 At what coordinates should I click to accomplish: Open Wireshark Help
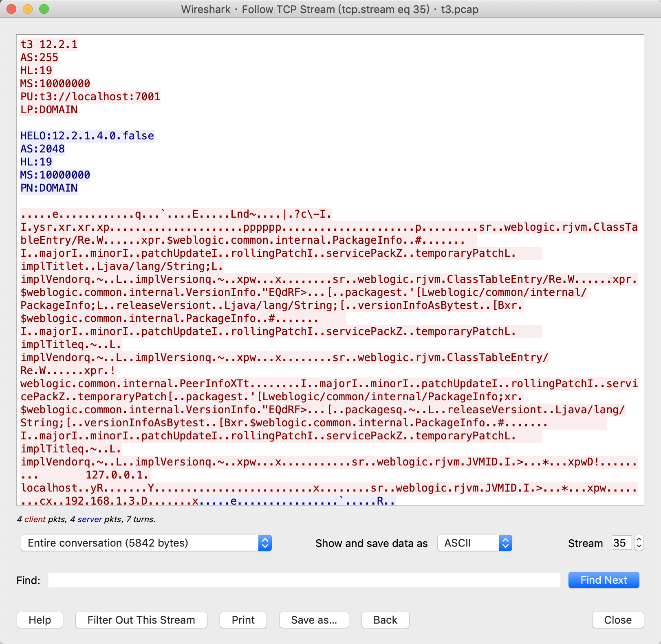click(40, 620)
